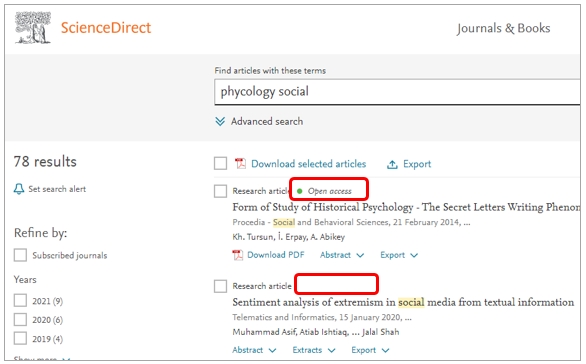The image size is (586, 364).
Task: Expand Abstract of the Historical Psychology article
Action: pyautogui.click(x=342, y=255)
